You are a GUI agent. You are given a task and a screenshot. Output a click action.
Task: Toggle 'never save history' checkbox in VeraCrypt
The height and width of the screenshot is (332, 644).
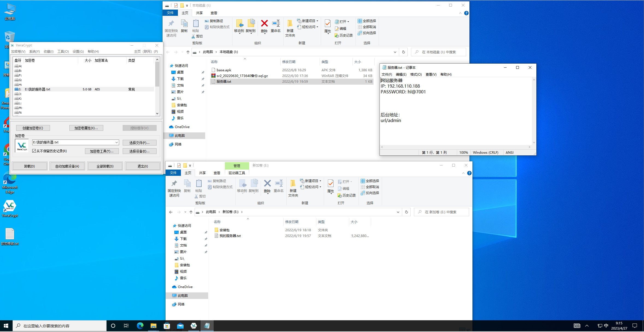34,151
